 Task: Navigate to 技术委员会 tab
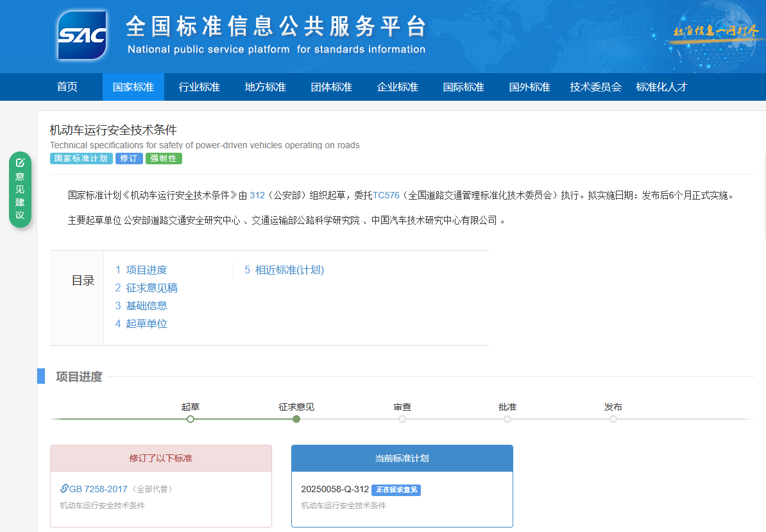click(595, 87)
